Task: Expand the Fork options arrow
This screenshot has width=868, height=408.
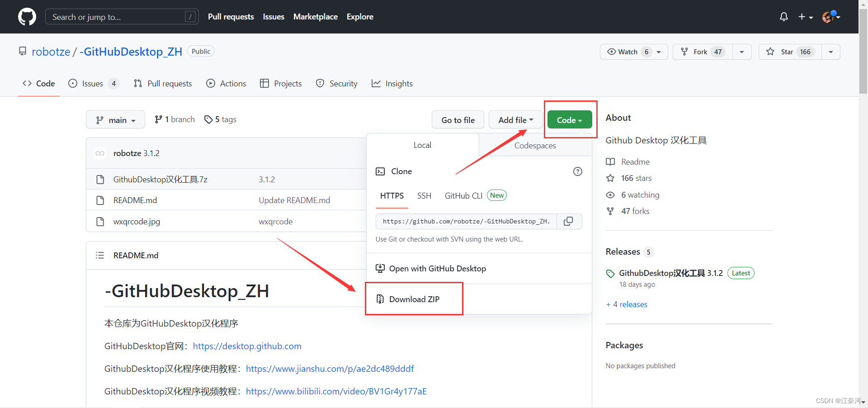Action: 742,52
